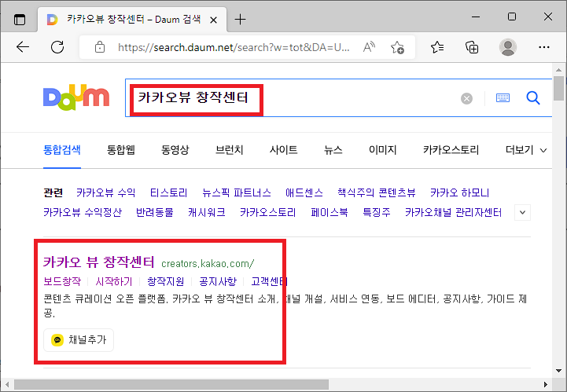The image size is (567, 392).
Task: Open related search 특징주
Action: click(x=377, y=212)
